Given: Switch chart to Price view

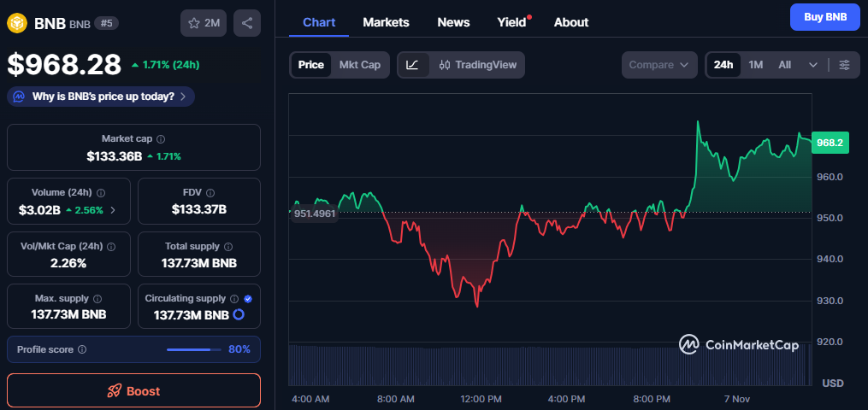Looking at the screenshot, I should (310, 65).
